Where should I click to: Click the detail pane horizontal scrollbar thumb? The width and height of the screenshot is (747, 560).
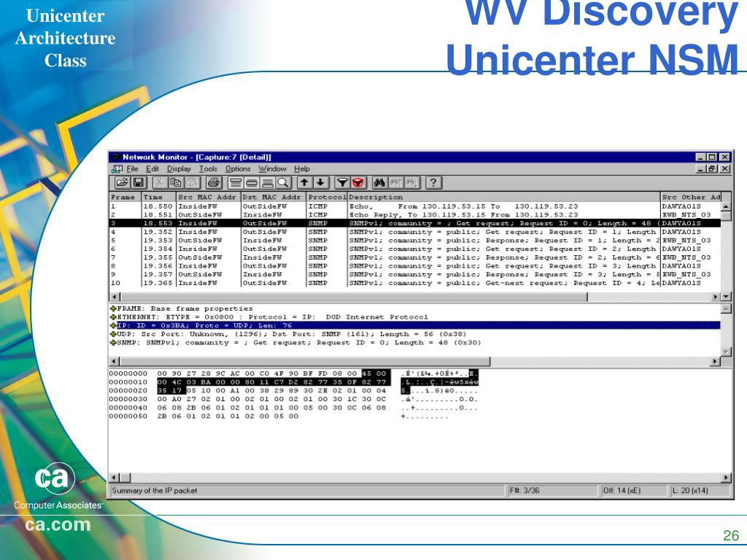304,362
